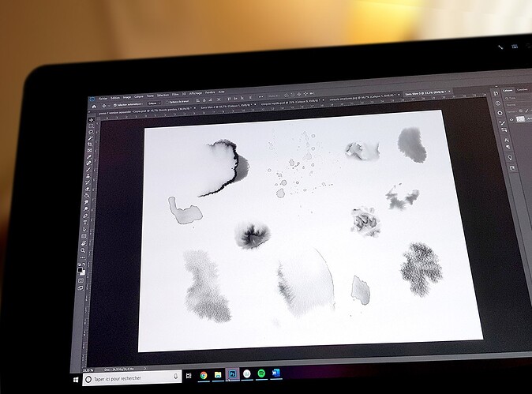Open the Character panel icon
Viewport: 532px width, 394px height.
(508, 140)
